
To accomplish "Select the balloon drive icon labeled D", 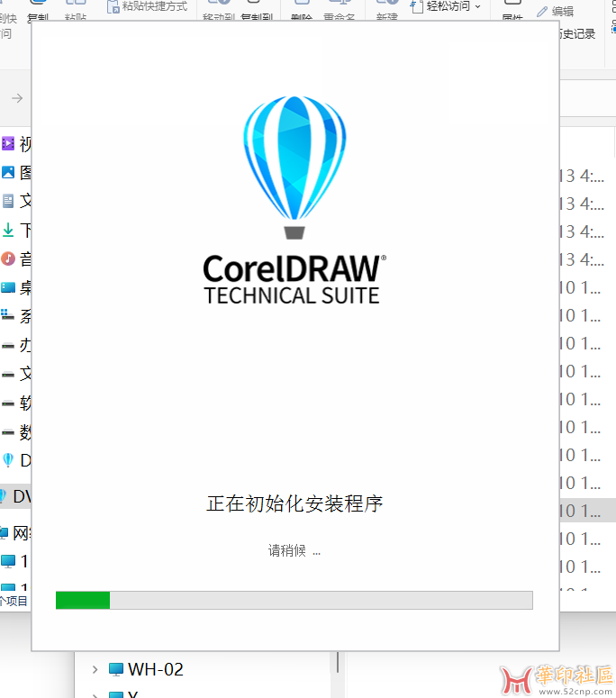I will pyautogui.click(x=8, y=460).
